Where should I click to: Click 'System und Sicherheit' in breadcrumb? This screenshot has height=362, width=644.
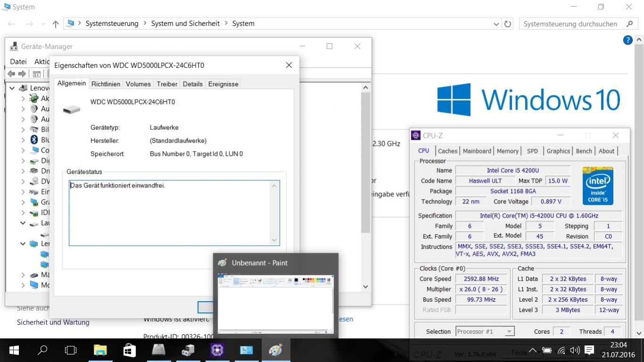(185, 24)
